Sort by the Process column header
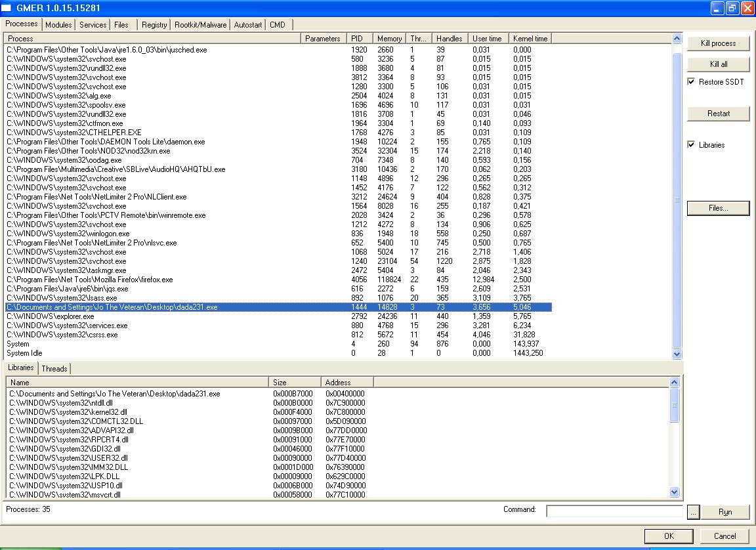This screenshot has width=756, height=550. click(x=152, y=39)
